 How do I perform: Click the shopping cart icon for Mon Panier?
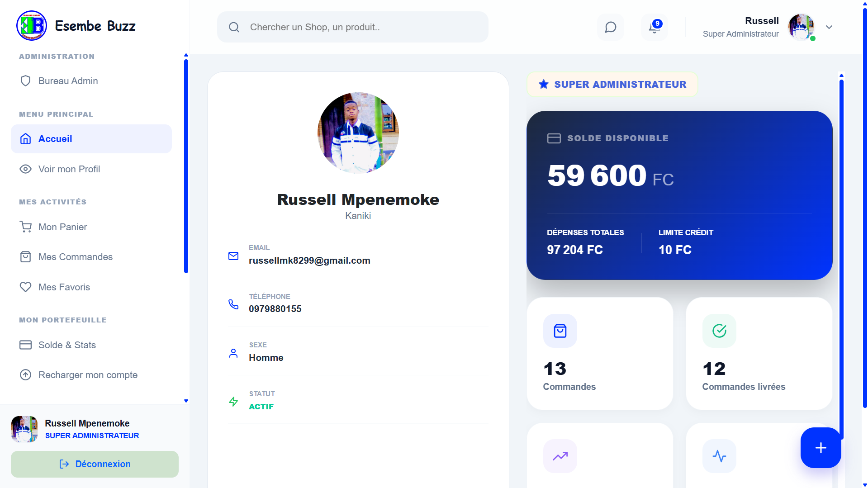click(26, 227)
